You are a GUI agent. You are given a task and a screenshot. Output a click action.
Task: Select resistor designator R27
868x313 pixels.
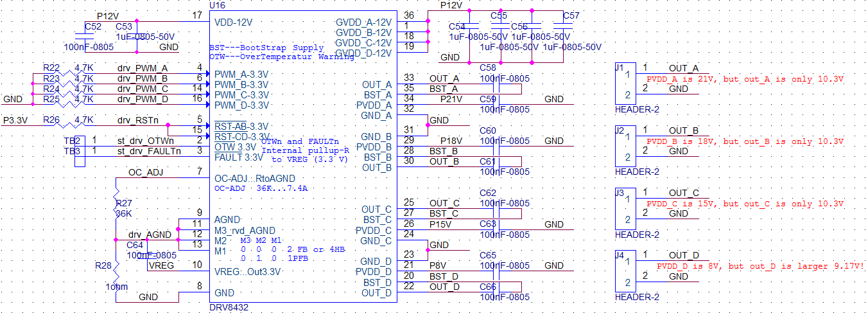[x=124, y=203]
